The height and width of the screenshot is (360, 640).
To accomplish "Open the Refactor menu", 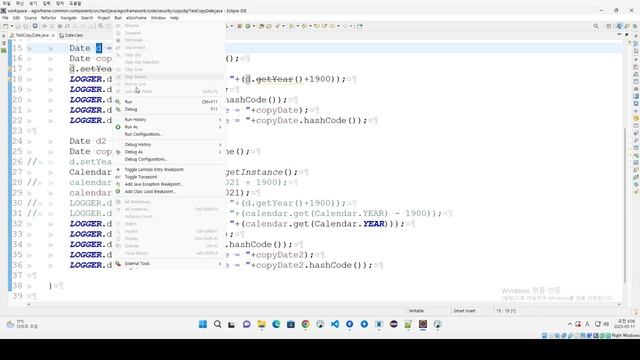I will click(x=48, y=18).
